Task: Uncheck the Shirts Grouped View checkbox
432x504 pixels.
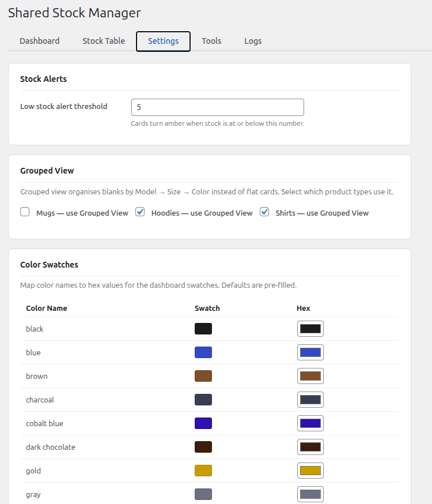Action: (x=264, y=212)
